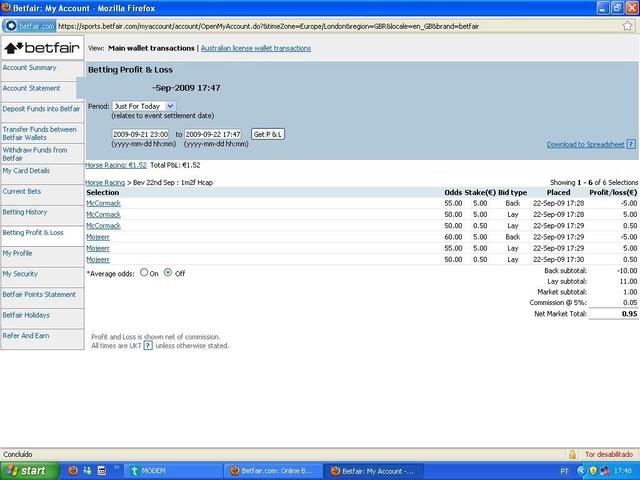Launch Firefox from the quick launch bar
This screenshot has height=480, width=640.
coord(73,471)
